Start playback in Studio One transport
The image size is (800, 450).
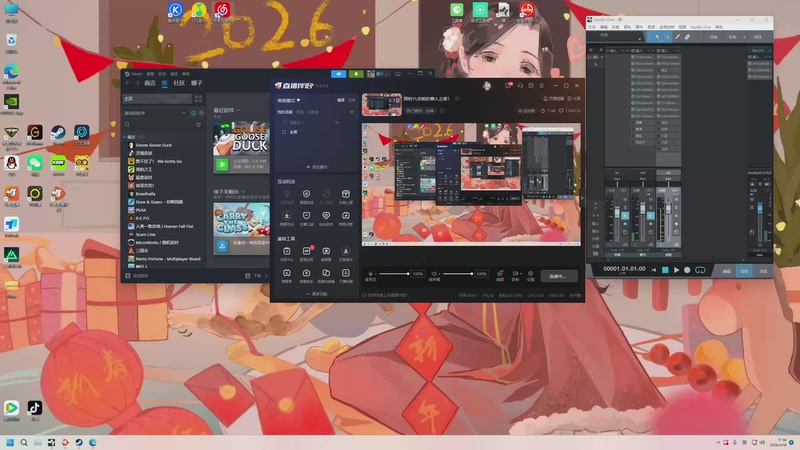[677, 270]
